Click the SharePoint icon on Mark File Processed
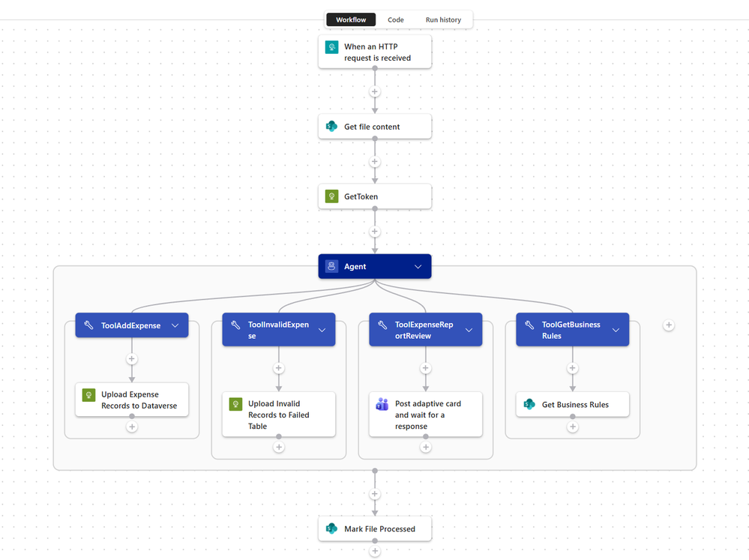The height and width of the screenshot is (560, 749). 331,529
